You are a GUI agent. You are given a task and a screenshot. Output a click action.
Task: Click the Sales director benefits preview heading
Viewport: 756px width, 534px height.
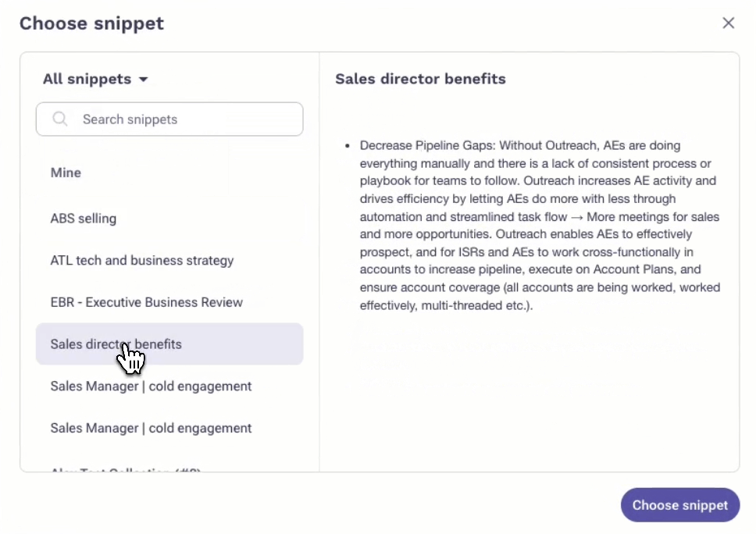420,79
